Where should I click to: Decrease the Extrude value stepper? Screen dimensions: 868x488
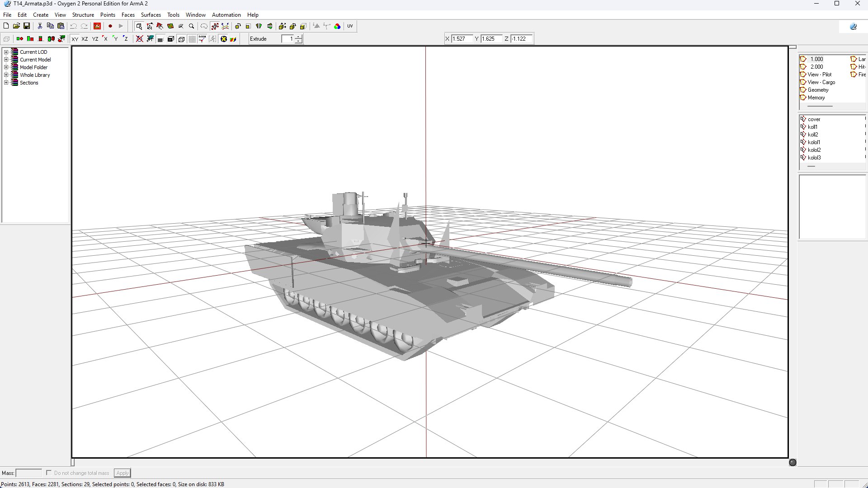click(298, 41)
